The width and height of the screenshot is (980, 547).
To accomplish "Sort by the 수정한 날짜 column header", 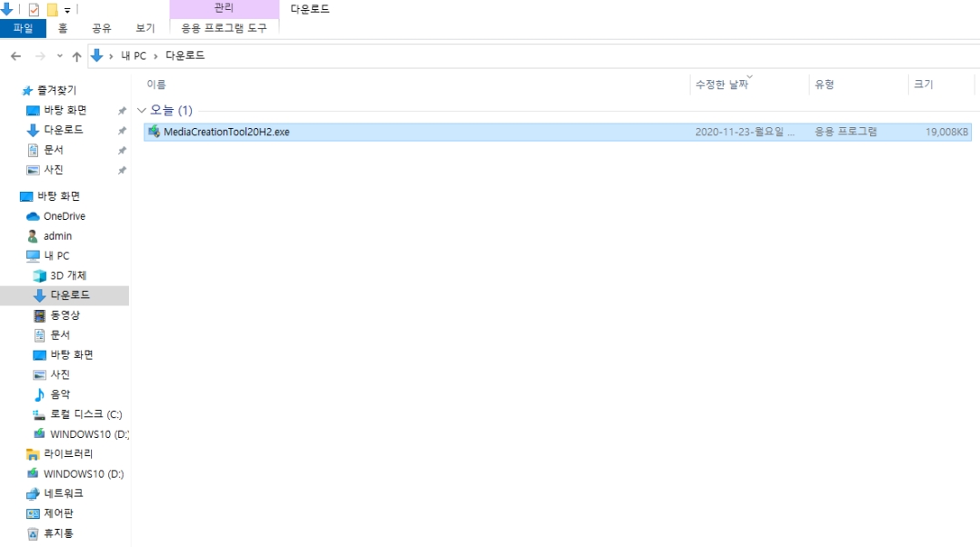I will (x=722, y=85).
